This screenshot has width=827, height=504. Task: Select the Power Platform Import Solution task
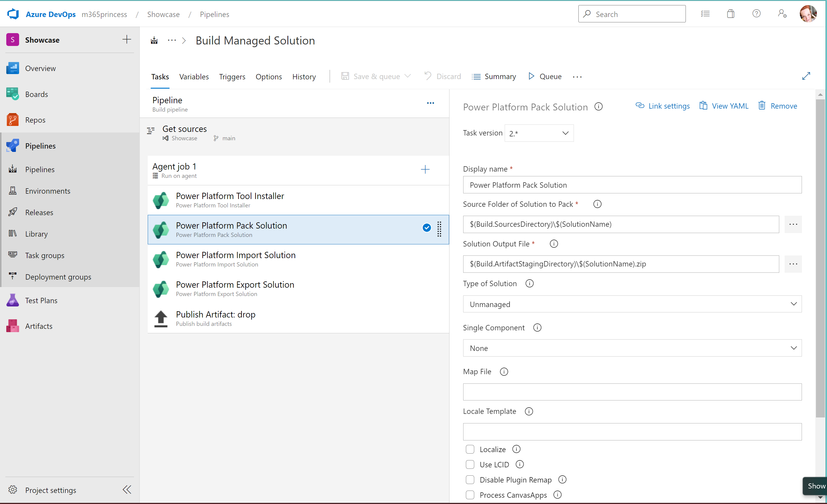click(x=298, y=259)
